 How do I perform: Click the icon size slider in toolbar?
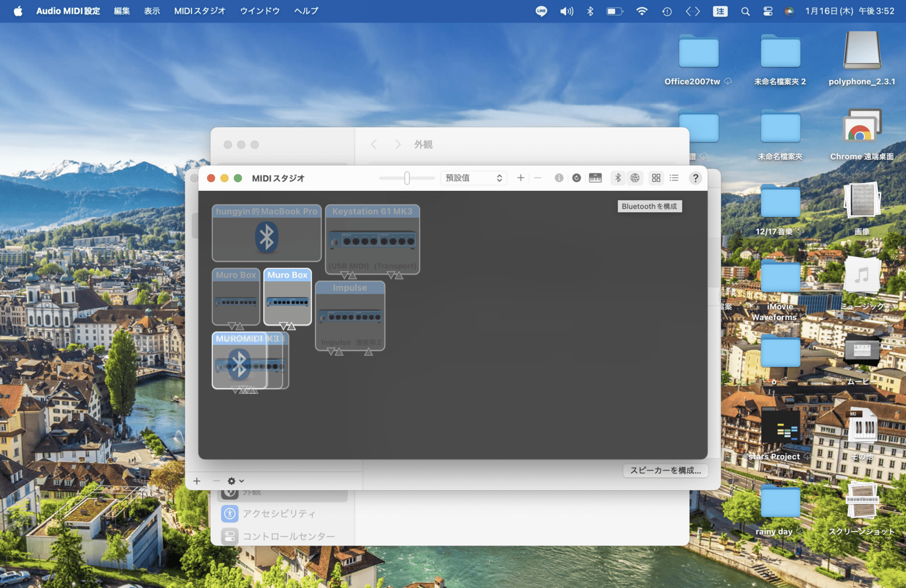tap(407, 178)
